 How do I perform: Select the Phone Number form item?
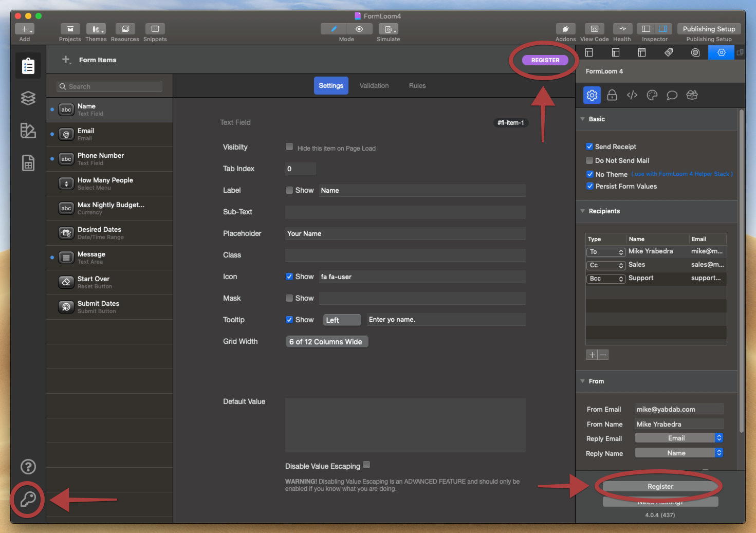[109, 159]
